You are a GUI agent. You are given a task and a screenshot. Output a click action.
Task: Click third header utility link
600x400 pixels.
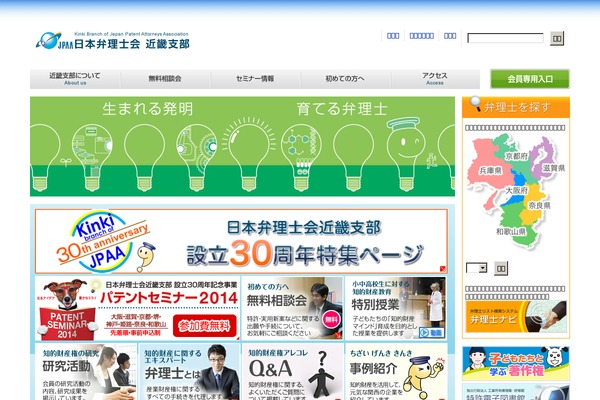pos(450,36)
